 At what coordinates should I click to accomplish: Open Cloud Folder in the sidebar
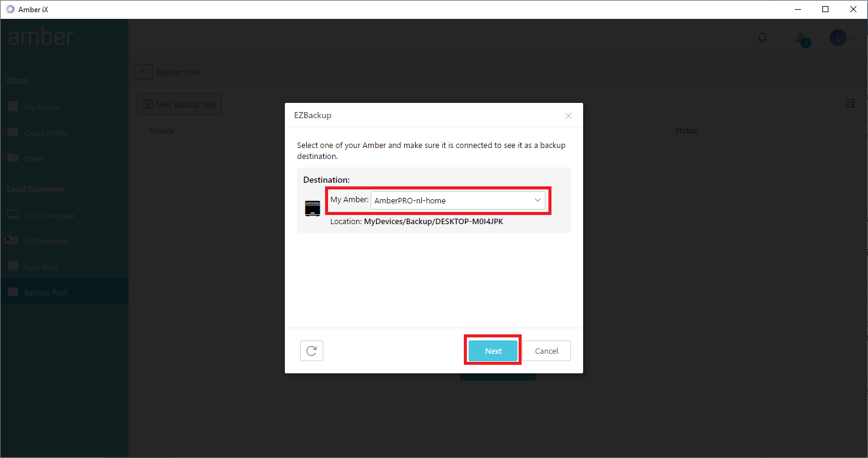click(x=64, y=133)
